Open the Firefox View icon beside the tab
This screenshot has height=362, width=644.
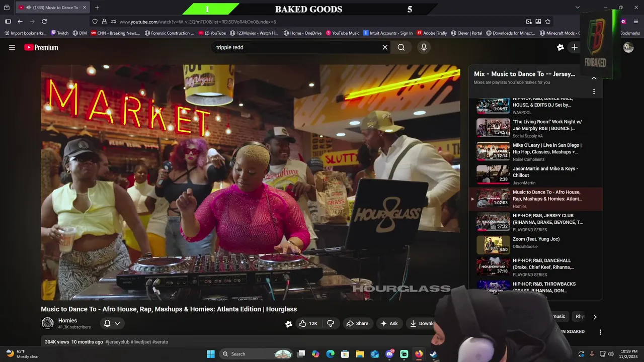click(x=7, y=8)
